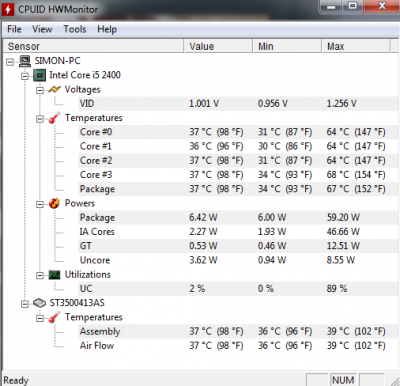Click the CPU Temperatures thermometer icon

tap(54, 118)
